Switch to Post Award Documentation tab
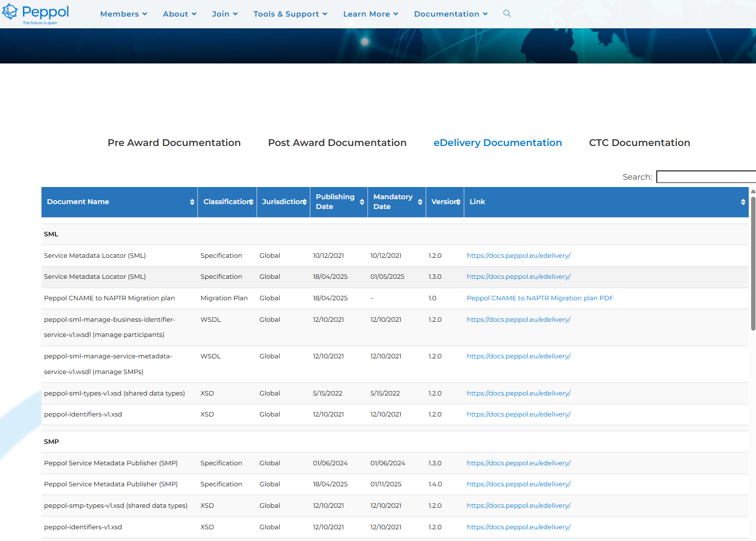Screen dimensions: 756x541 (337, 143)
